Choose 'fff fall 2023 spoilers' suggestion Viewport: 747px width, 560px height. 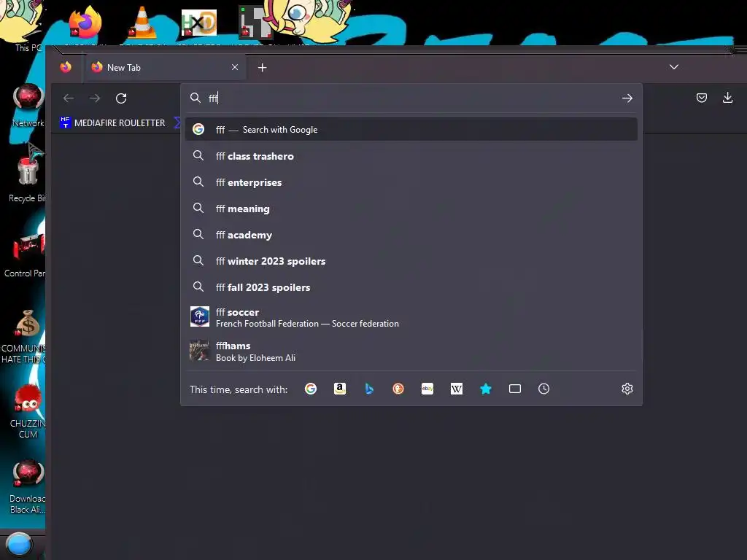(411, 287)
